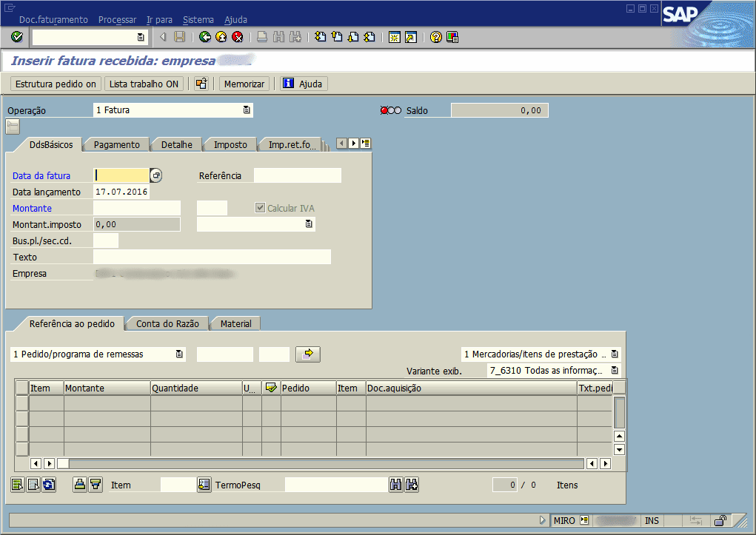Select the first table row selector
This screenshot has height=535, width=756.
pyautogui.click(x=22, y=403)
